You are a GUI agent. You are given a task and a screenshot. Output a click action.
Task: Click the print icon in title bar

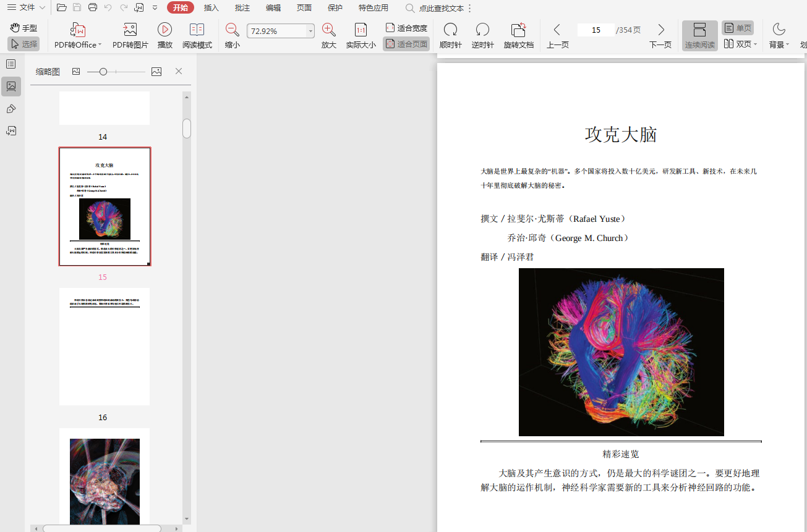click(x=93, y=8)
